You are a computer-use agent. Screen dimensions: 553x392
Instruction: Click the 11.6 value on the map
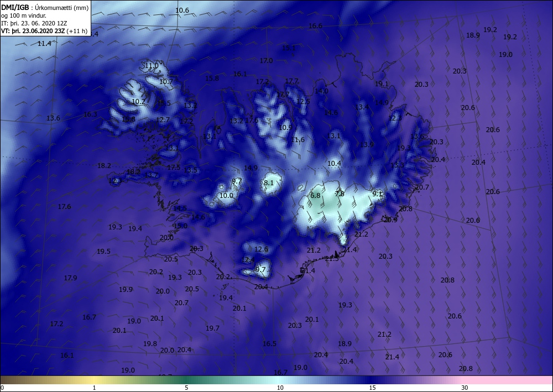pyautogui.click(x=298, y=139)
